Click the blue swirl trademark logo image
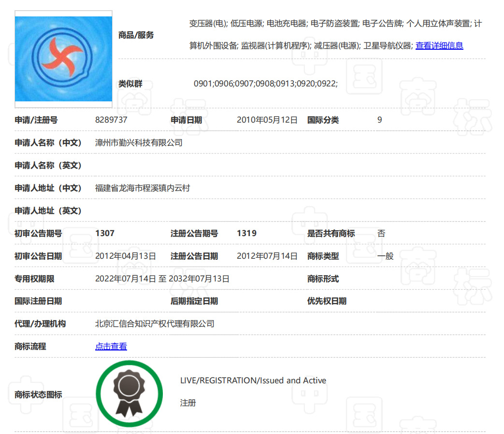Image resolution: width=504 pixels, height=434 pixels. point(63,59)
